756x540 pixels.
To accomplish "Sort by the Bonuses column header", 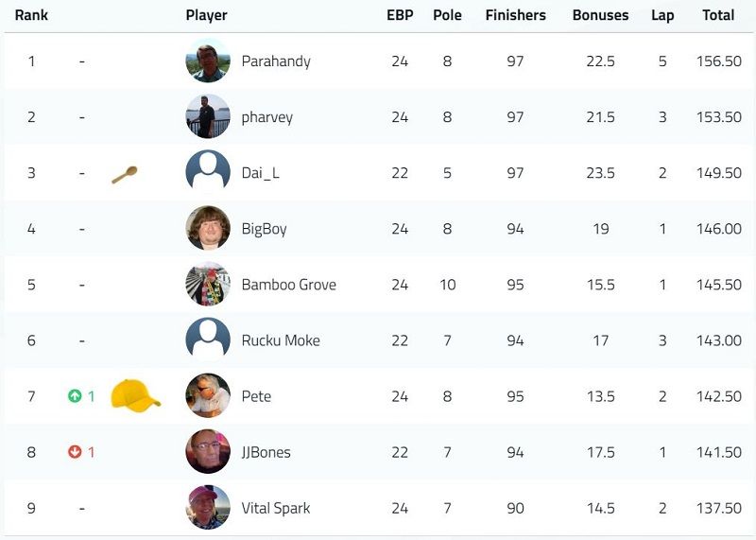I will (x=600, y=15).
